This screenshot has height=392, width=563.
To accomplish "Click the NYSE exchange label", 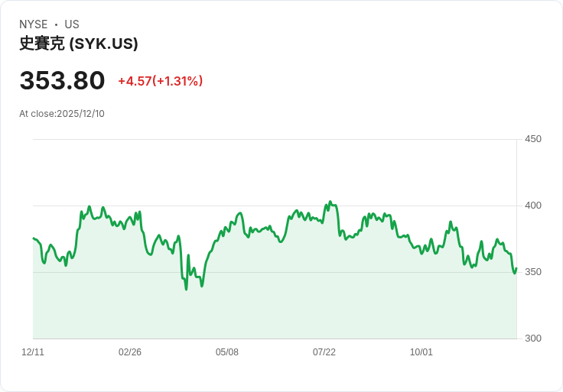I will coord(34,24).
